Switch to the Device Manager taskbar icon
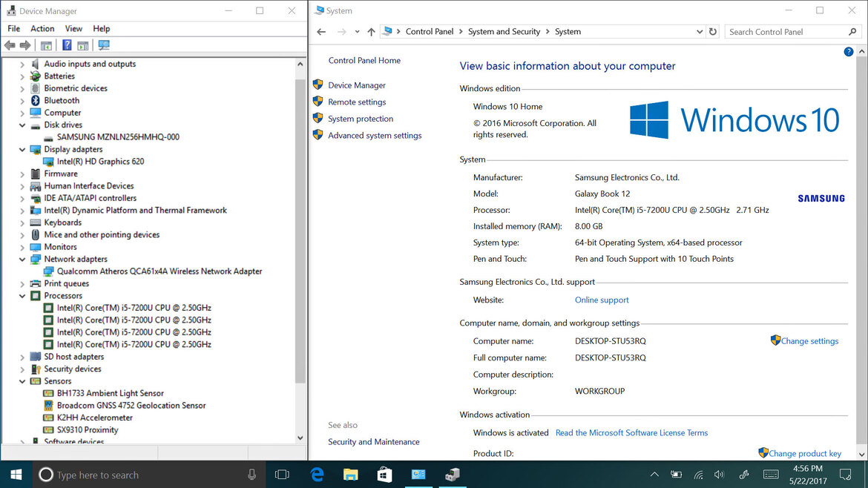The height and width of the screenshot is (488, 868). coord(453,475)
